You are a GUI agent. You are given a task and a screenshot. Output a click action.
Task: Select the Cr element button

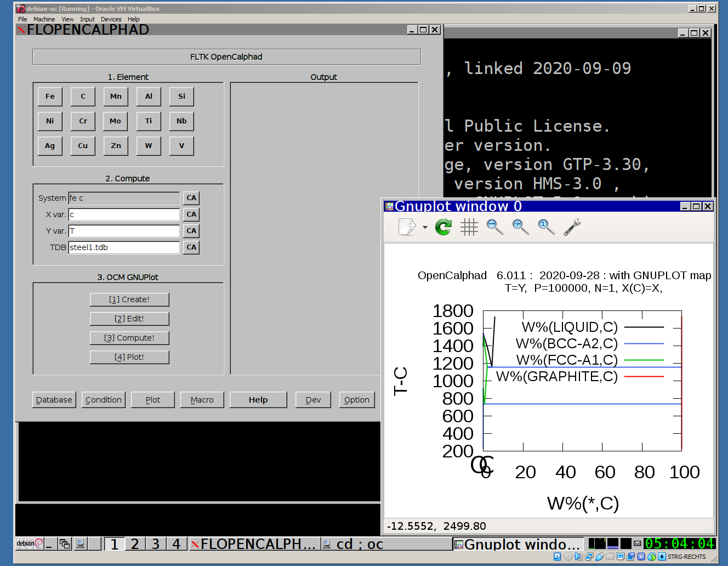83,121
